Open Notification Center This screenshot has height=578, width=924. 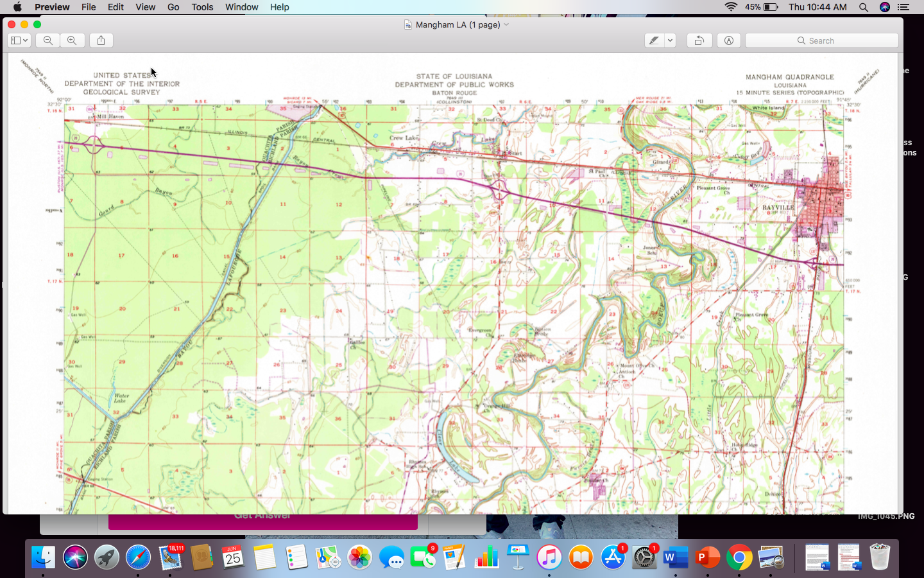903,7
